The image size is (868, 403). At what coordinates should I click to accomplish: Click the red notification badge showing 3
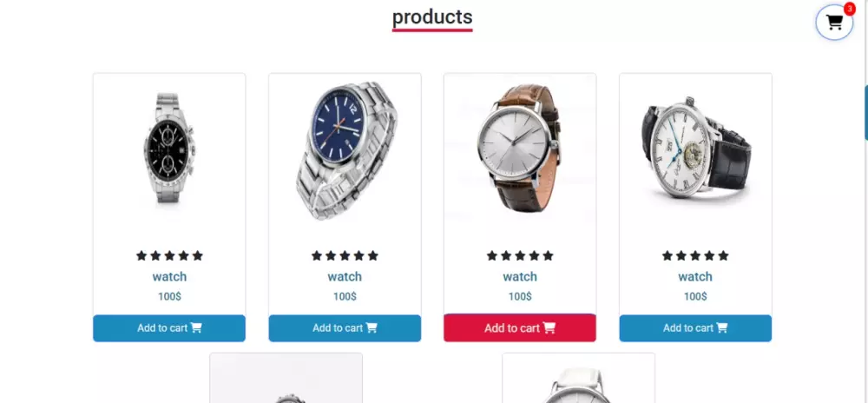(849, 9)
